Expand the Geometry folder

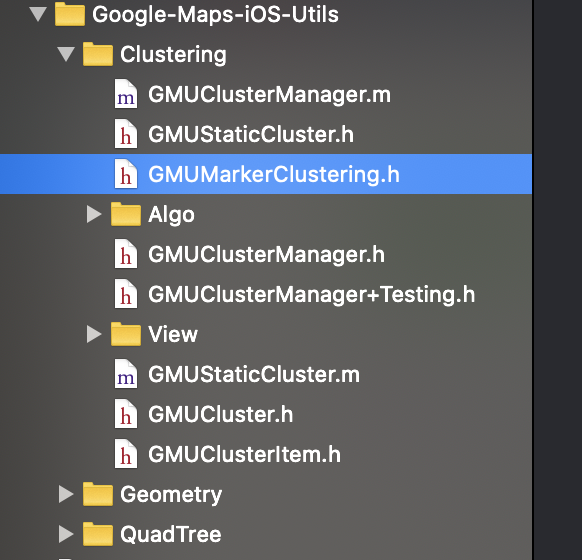tap(66, 494)
